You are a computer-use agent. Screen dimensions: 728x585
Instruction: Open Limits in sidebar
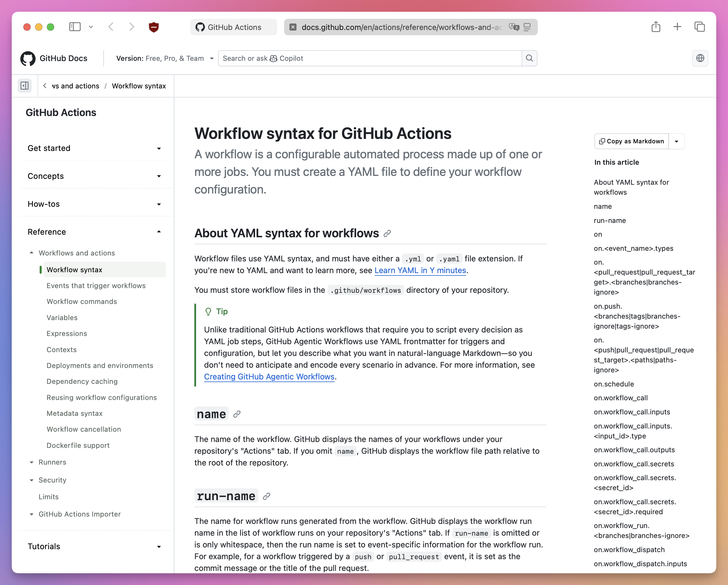(x=48, y=497)
